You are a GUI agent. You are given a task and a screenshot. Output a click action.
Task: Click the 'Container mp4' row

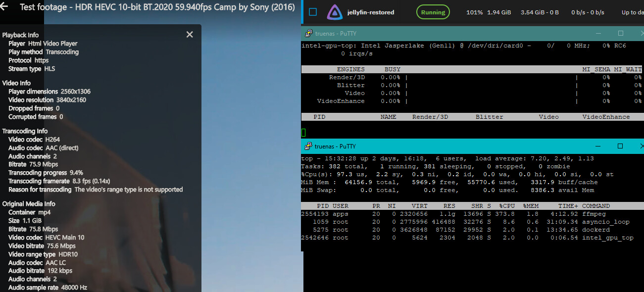[30, 212]
